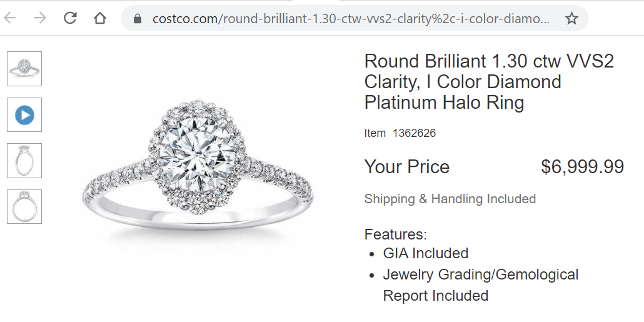
Task: Click the Your Price label
Action: (x=406, y=167)
